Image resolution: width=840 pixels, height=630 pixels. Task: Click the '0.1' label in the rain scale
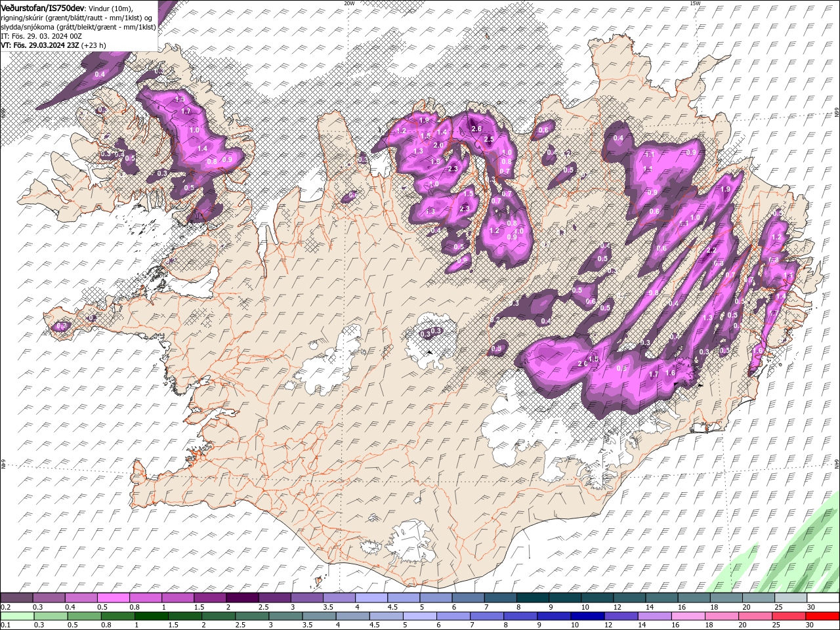coord(6,625)
